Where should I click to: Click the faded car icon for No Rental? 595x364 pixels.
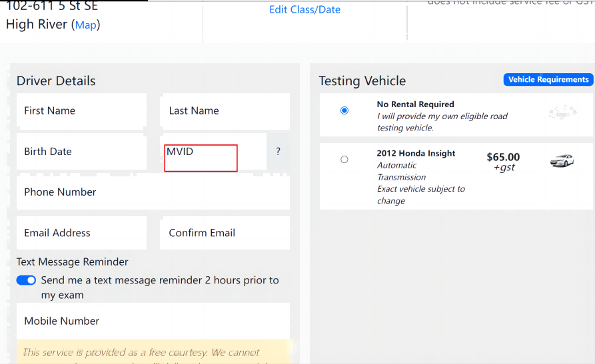point(562,112)
